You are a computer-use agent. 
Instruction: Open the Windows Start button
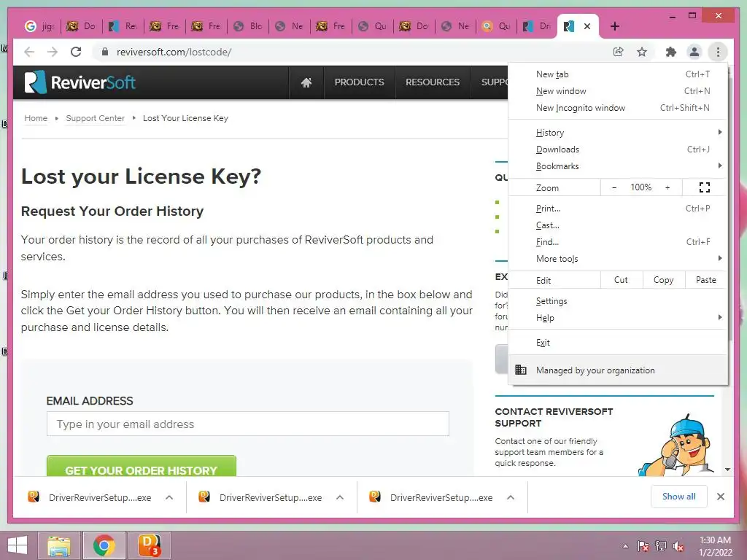pos(18,545)
